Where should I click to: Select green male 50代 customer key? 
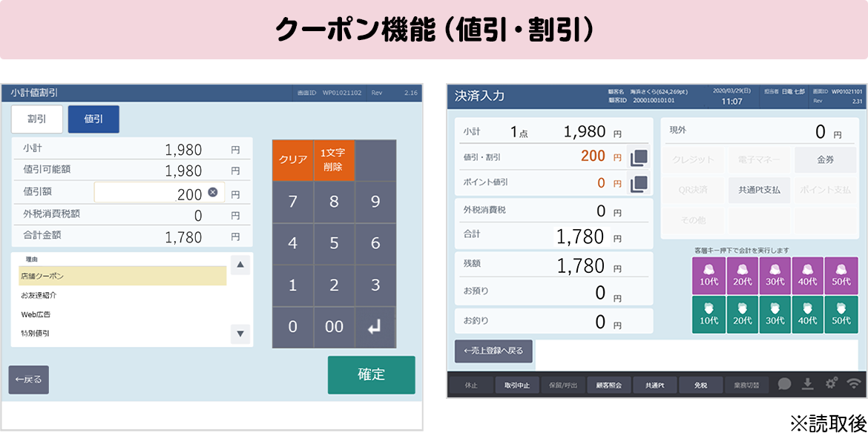[x=841, y=314]
